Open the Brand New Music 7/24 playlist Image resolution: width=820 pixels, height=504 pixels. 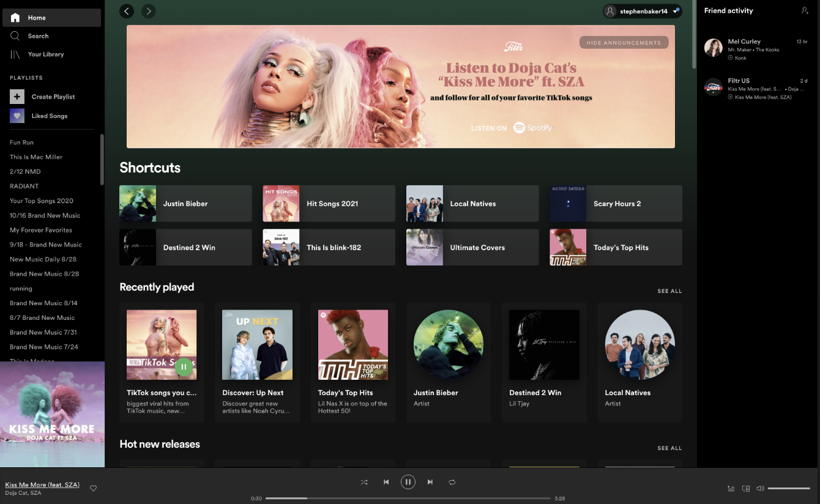coord(44,347)
